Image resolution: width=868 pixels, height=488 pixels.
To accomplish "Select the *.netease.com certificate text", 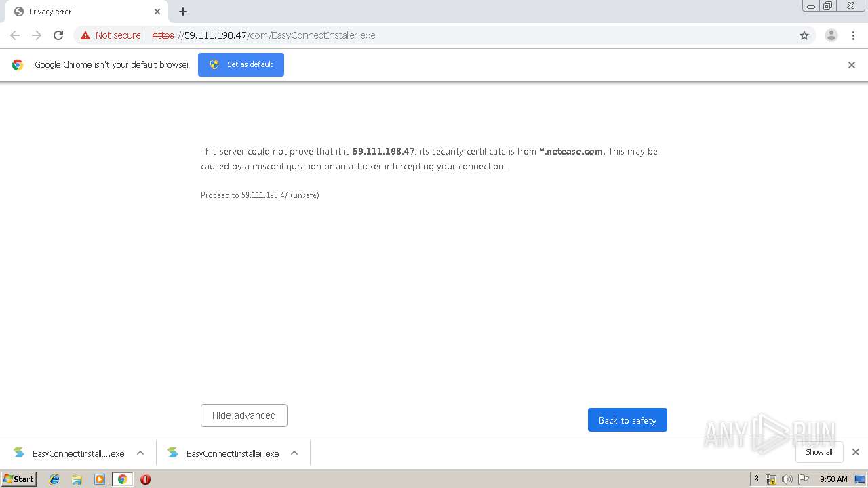I will [x=571, y=151].
